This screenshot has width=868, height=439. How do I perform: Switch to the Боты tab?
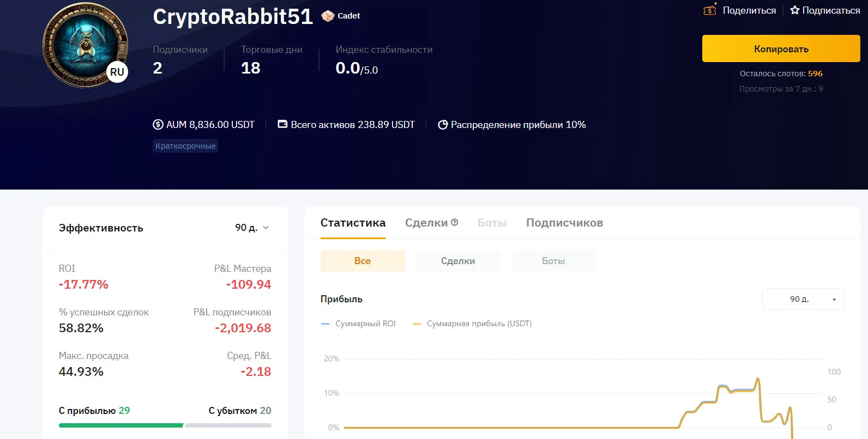tap(492, 223)
